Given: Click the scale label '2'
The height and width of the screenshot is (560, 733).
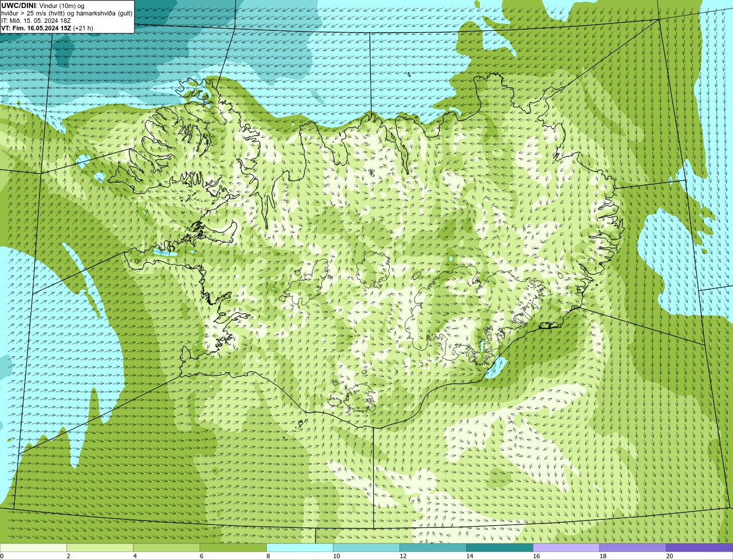Looking at the screenshot, I should point(68,556).
